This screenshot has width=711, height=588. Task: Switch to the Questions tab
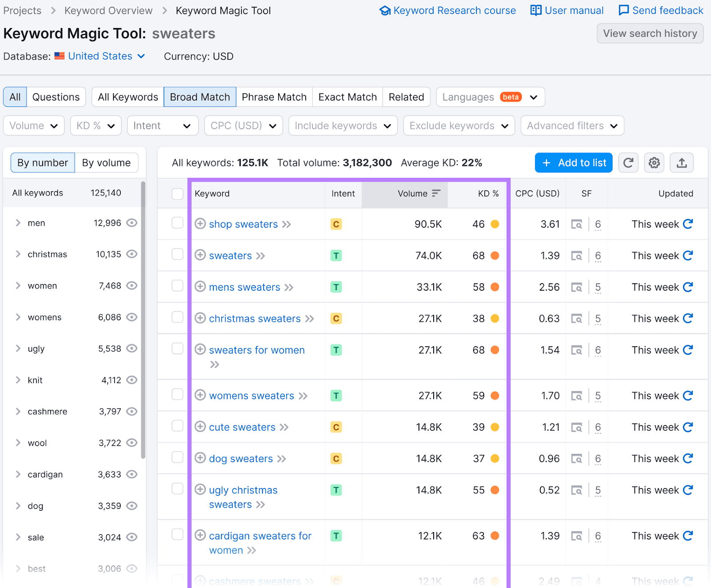(56, 96)
